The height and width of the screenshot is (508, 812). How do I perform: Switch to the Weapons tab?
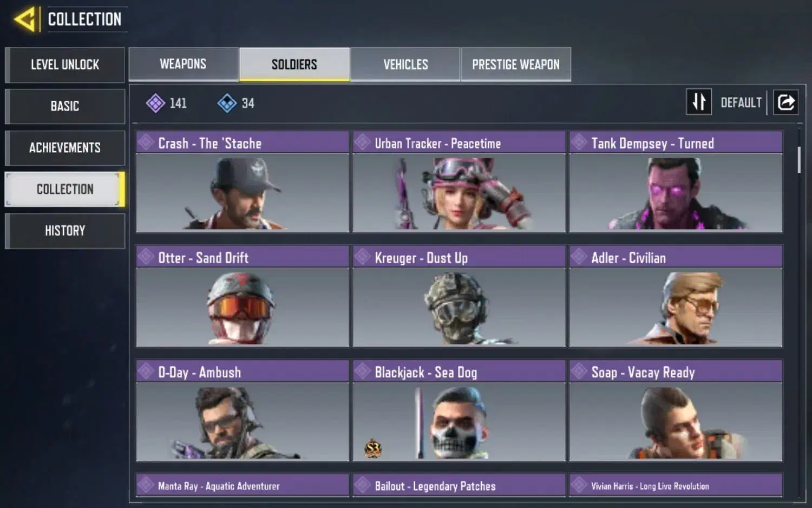pos(184,64)
